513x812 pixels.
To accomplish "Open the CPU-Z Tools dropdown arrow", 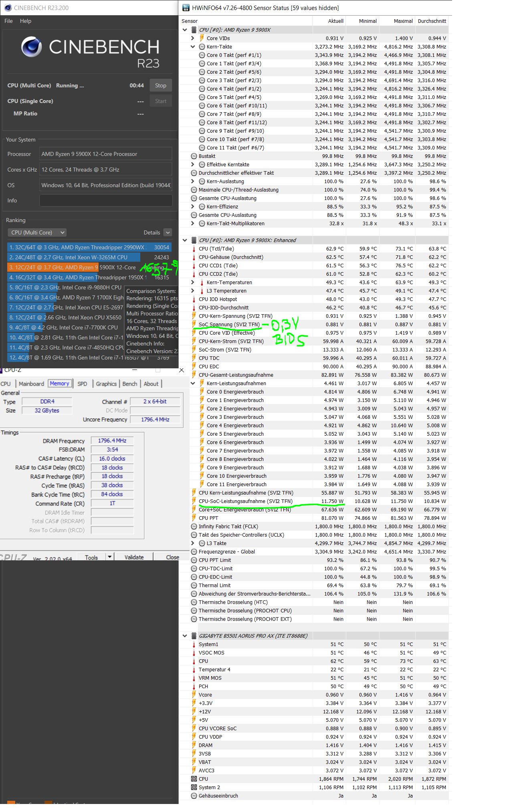I will pos(109,557).
